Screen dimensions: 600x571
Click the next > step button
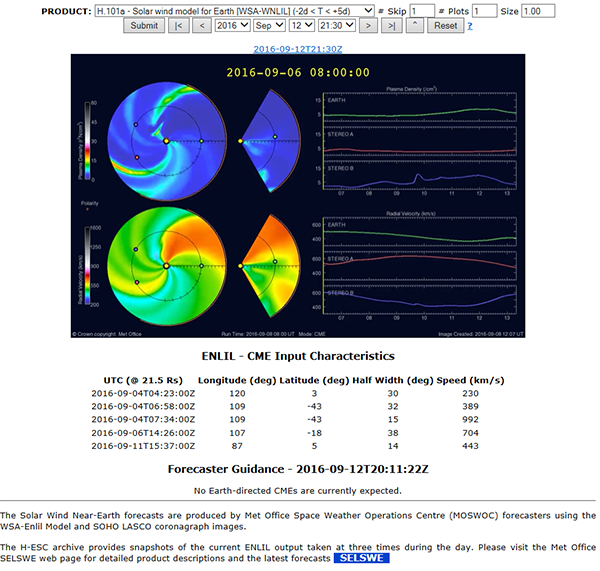click(367, 26)
